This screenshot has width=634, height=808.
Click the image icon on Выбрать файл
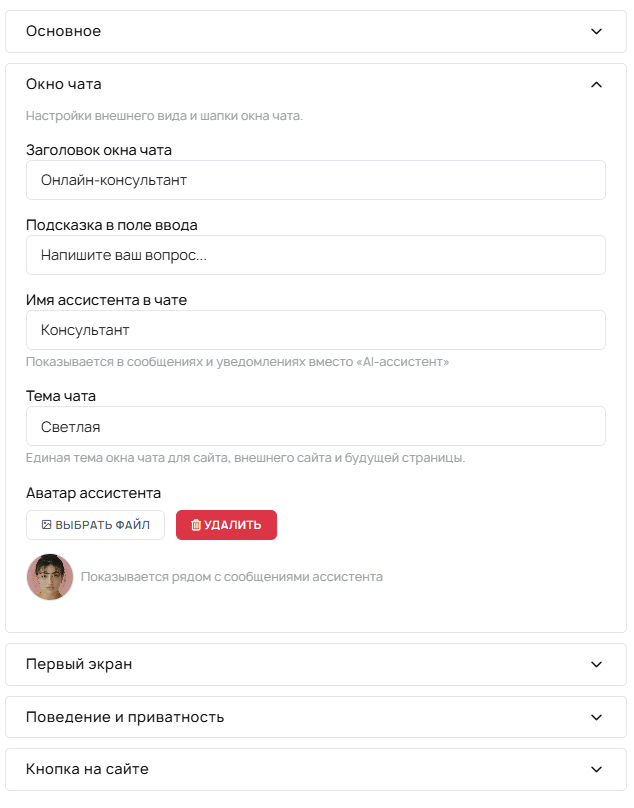click(x=46, y=525)
